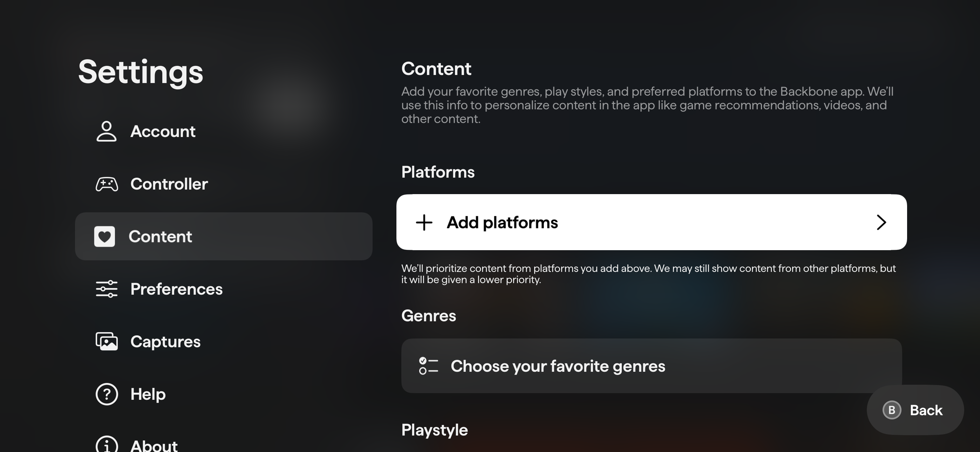Click the Back button label
This screenshot has width=980, height=452.
tap(926, 410)
